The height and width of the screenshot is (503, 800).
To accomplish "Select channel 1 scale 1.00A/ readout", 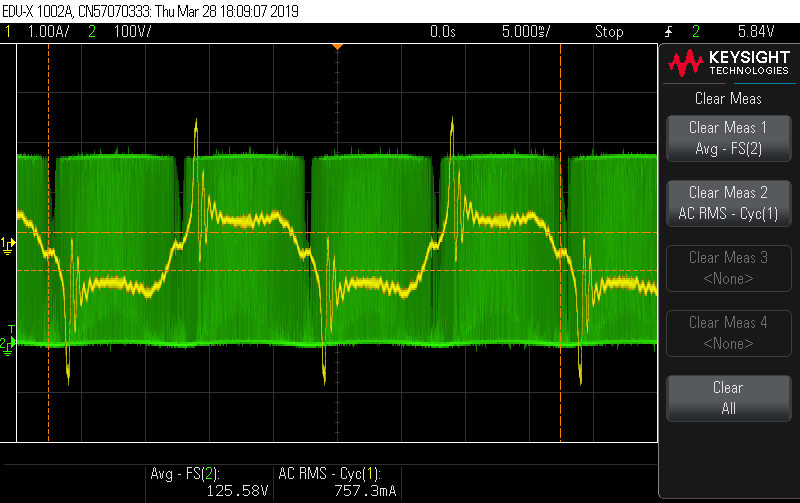I will tap(48, 32).
